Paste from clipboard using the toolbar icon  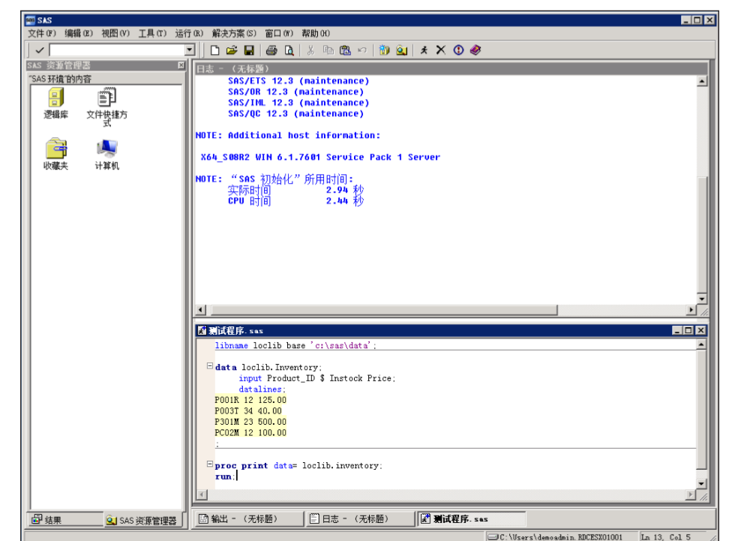(345, 50)
